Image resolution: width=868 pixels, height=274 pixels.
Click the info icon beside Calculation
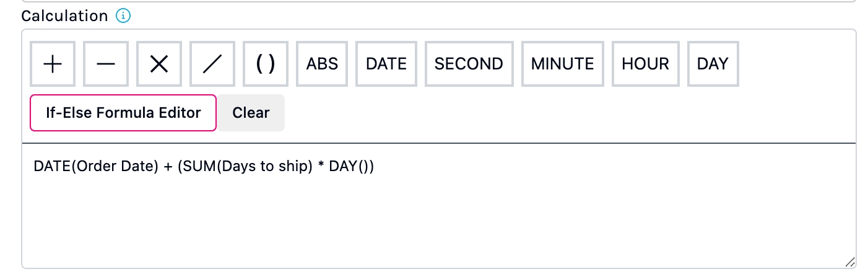point(123,16)
